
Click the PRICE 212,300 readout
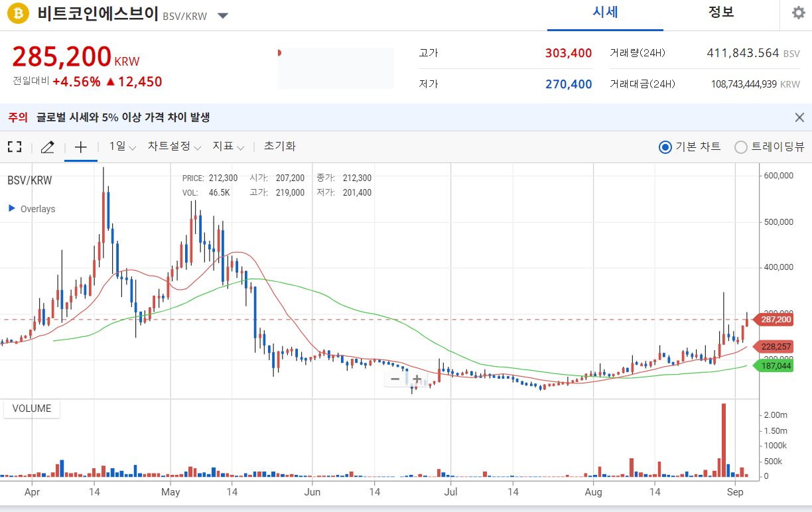pyautogui.click(x=210, y=178)
